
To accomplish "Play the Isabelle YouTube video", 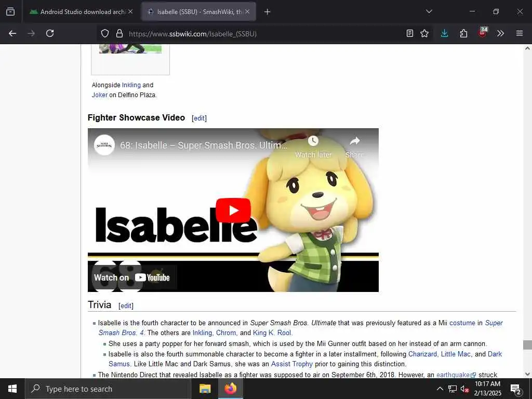I will 233,210.
